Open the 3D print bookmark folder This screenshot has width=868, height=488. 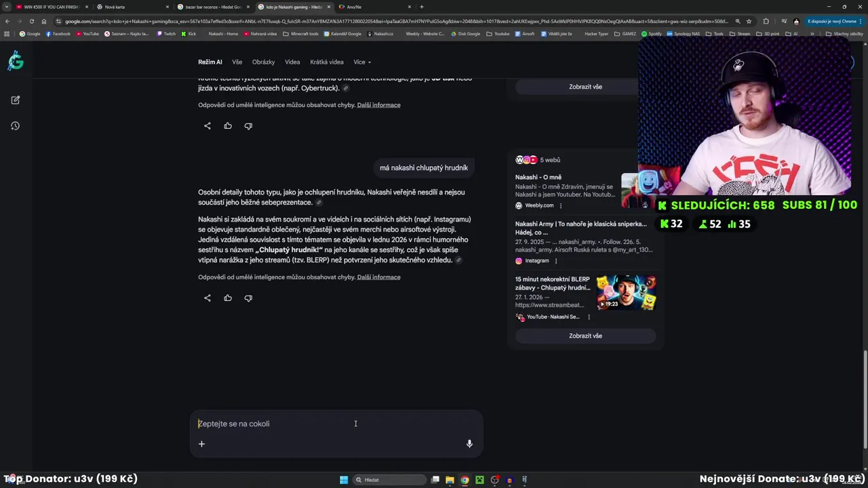click(x=768, y=33)
